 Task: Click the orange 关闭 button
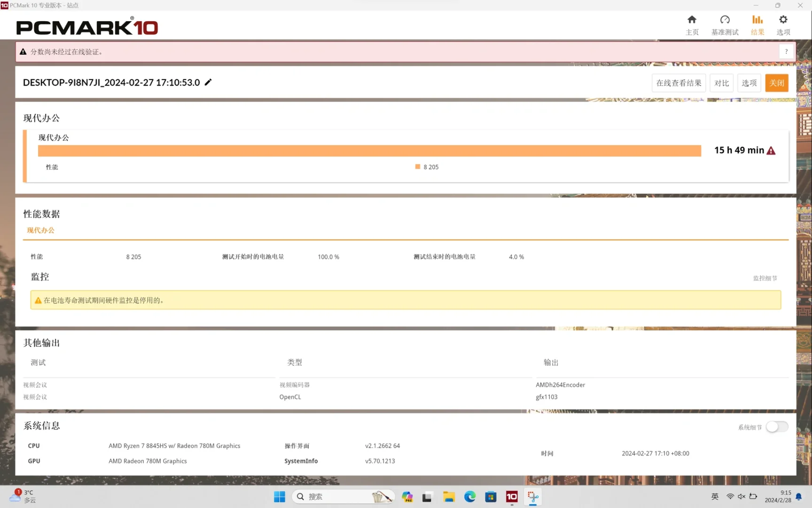pos(776,83)
